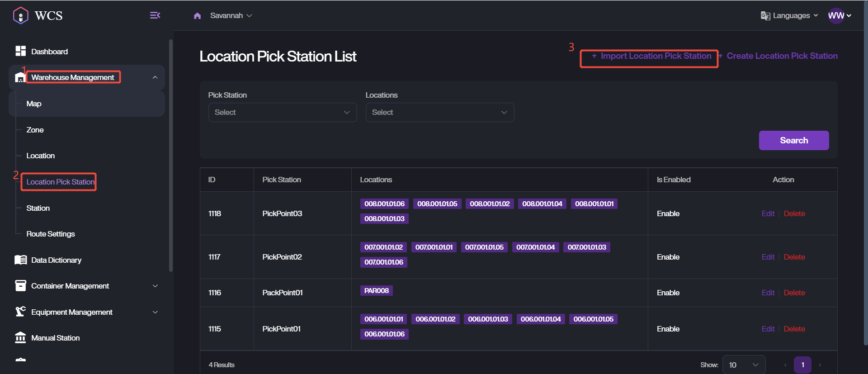Screen dimensions: 868x374
Task: Open the Route Settings menu item
Action: pyautogui.click(x=51, y=234)
